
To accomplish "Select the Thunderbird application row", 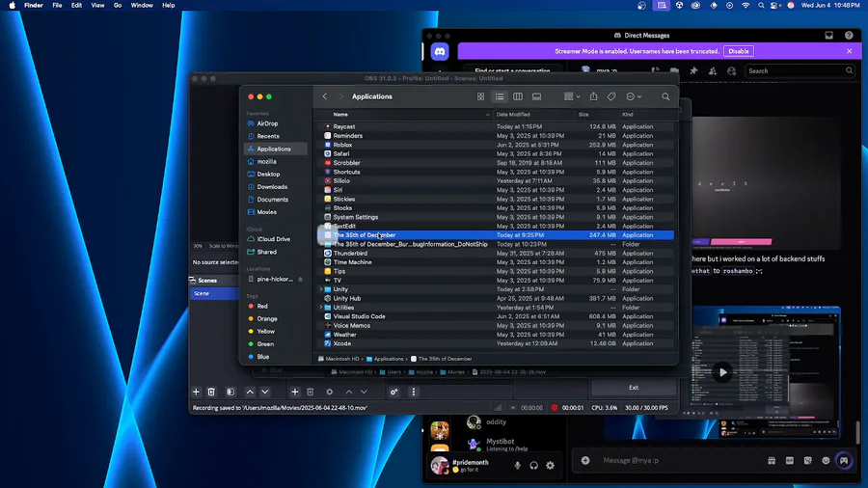I will pos(496,254).
